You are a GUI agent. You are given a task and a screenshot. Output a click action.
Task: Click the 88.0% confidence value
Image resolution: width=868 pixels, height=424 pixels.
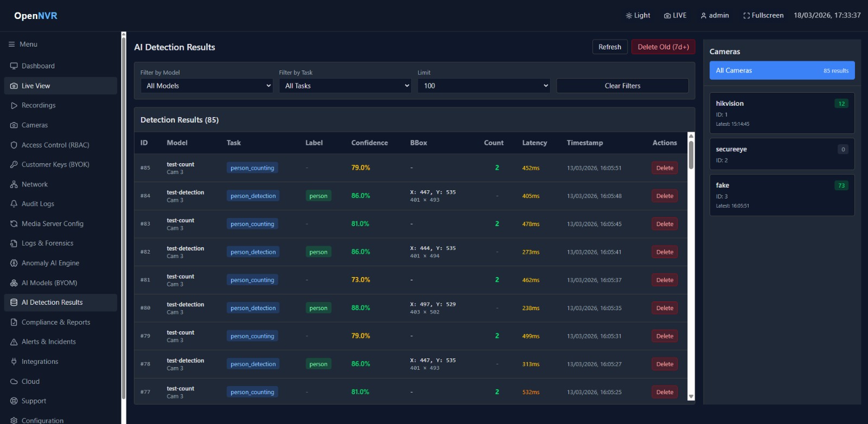(361, 308)
